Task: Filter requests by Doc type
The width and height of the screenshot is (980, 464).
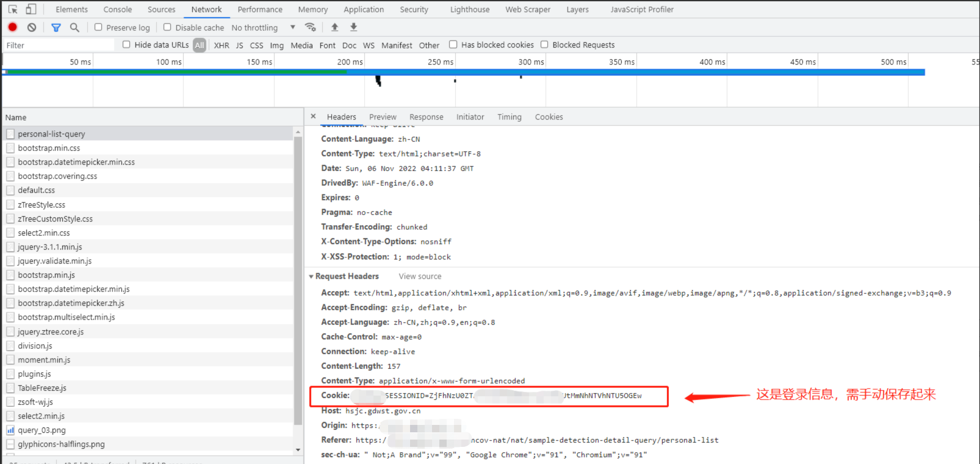Action: [349, 45]
